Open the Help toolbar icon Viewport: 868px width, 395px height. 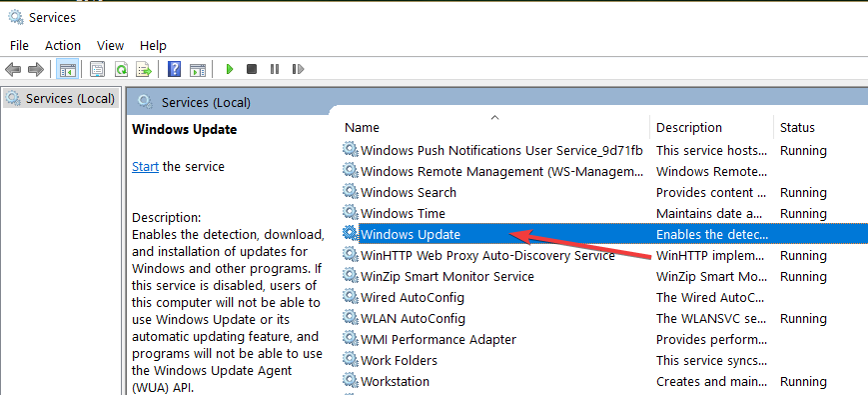pos(174,69)
